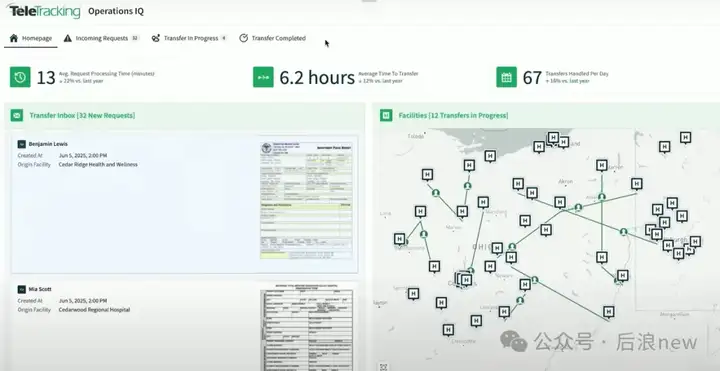Click the Avg. Request Processing Time label

pyautogui.click(x=107, y=73)
